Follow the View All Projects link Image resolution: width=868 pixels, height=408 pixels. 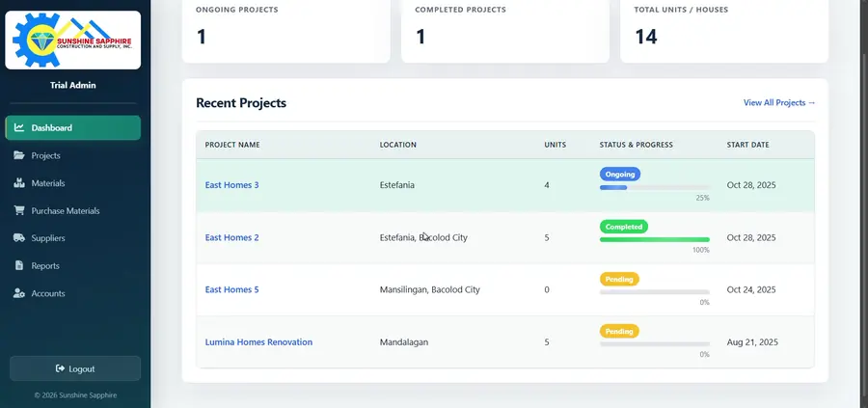point(779,102)
